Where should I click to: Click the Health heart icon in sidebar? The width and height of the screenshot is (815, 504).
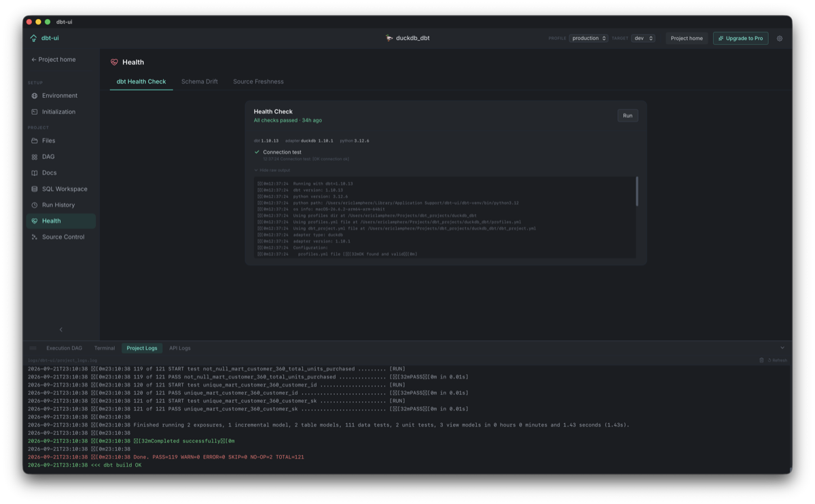pos(35,221)
